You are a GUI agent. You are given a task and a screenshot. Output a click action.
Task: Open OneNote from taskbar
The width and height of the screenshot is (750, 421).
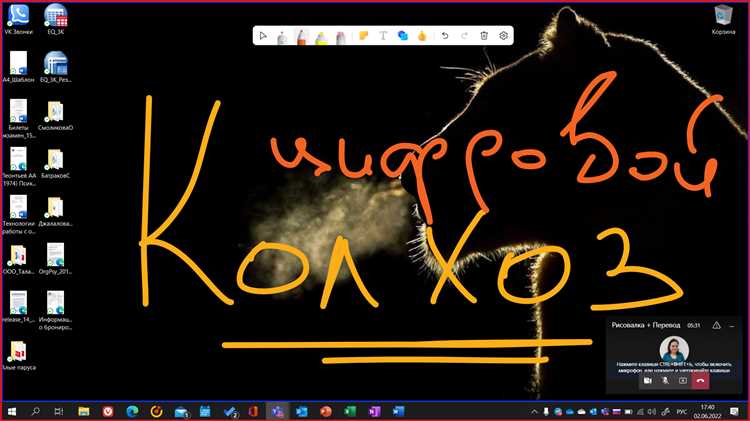[x=375, y=411]
